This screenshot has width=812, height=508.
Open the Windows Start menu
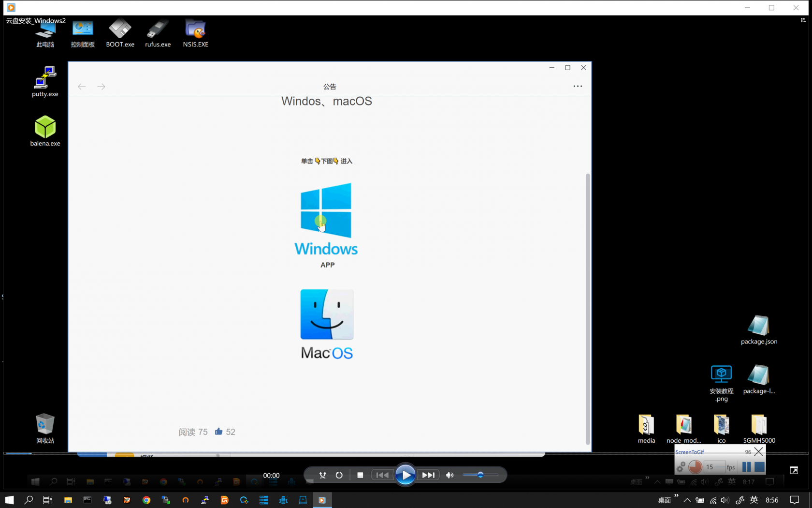click(10, 500)
